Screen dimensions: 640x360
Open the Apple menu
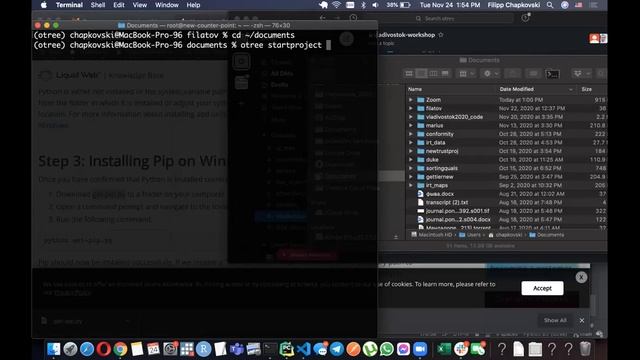click(x=44, y=5)
